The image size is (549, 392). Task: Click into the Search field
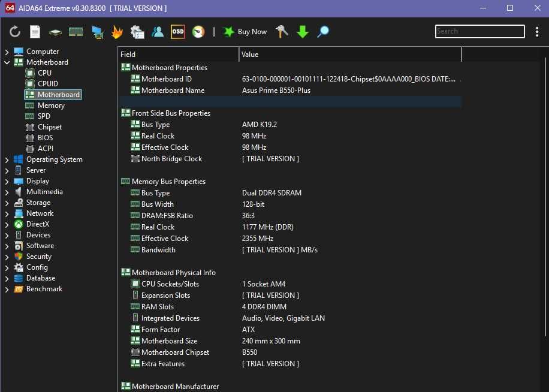(x=479, y=31)
